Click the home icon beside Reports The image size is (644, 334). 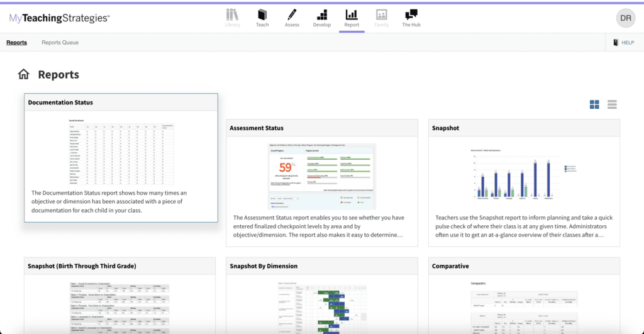(24, 74)
